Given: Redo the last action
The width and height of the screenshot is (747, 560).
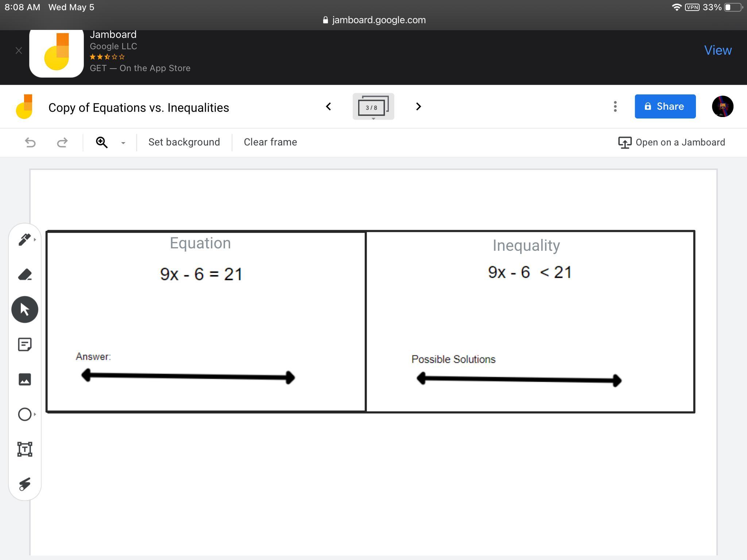Looking at the screenshot, I should click(62, 142).
